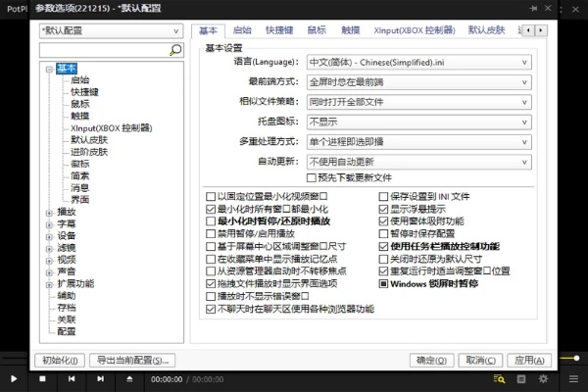This screenshot has width=588, height=392.
Task: Toggle 以固定位置最小化视频窗口 checkbox
Action: tap(211, 196)
